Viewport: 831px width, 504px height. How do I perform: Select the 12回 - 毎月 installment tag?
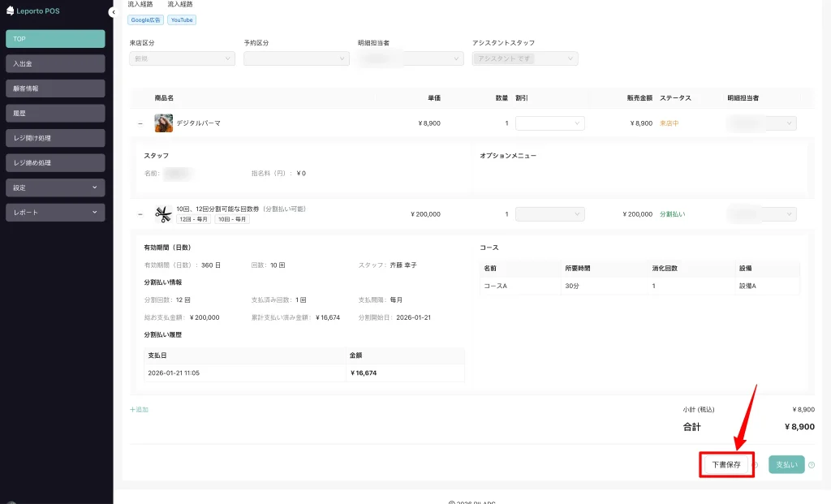(193, 219)
